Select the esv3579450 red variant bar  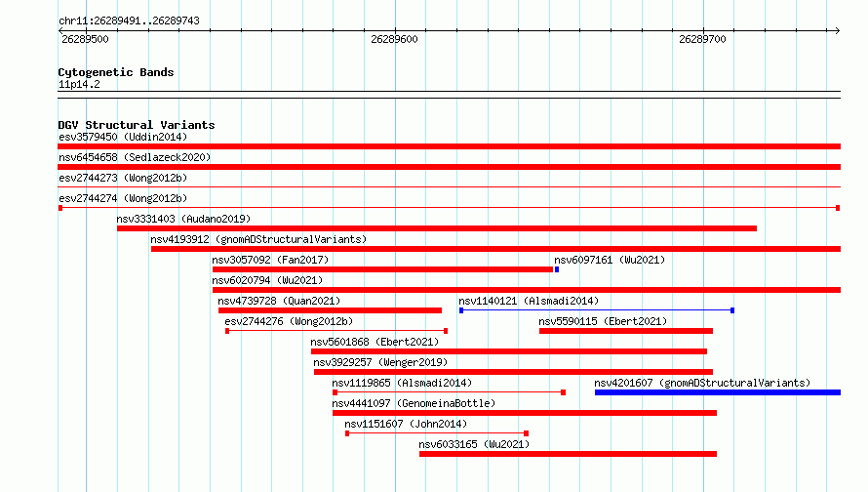pyautogui.click(x=449, y=146)
